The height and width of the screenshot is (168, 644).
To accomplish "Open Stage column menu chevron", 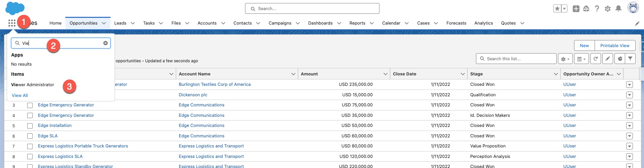I will point(556,74).
